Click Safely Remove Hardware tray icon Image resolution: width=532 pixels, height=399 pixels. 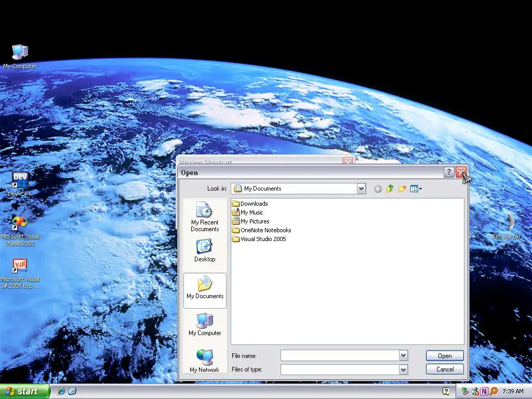465,391
